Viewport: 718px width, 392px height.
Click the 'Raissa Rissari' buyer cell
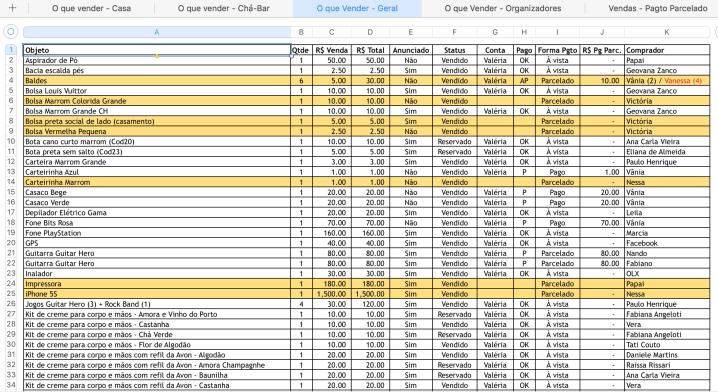coord(667,365)
